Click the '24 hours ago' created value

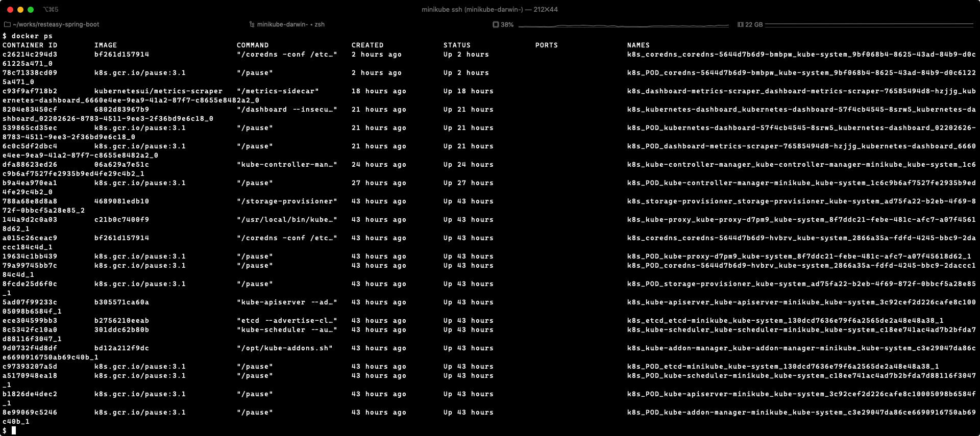click(379, 165)
